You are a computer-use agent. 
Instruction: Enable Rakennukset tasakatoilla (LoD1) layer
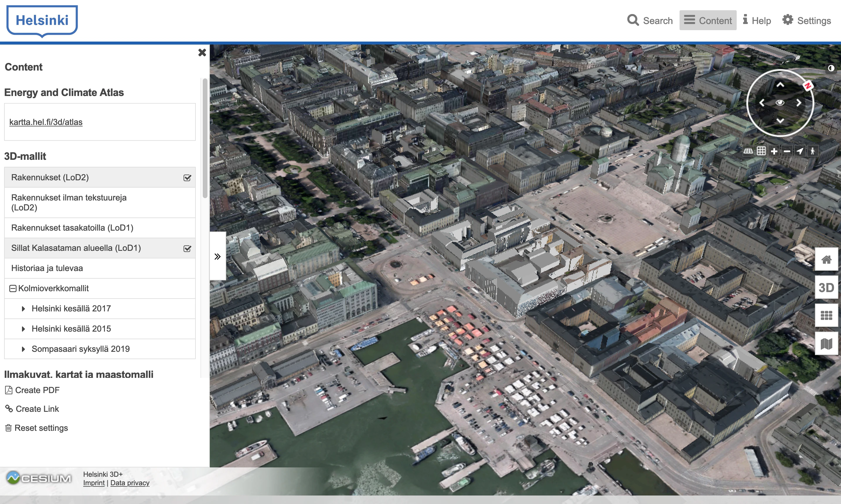(100, 228)
